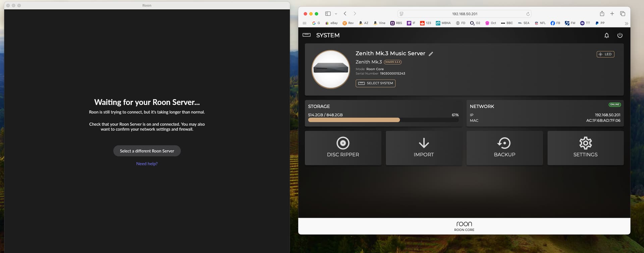644x253 pixels.
Task: Open the FD bookmark
Action: click(x=461, y=23)
